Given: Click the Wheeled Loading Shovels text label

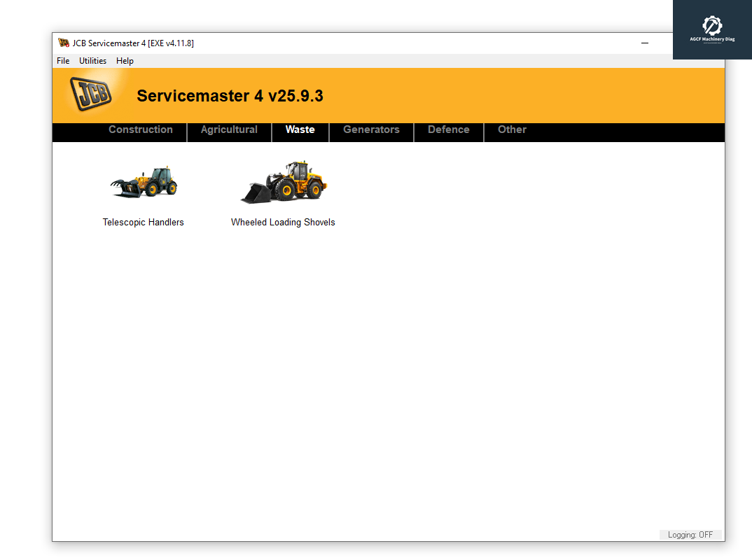Looking at the screenshot, I should (x=283, y=223).
